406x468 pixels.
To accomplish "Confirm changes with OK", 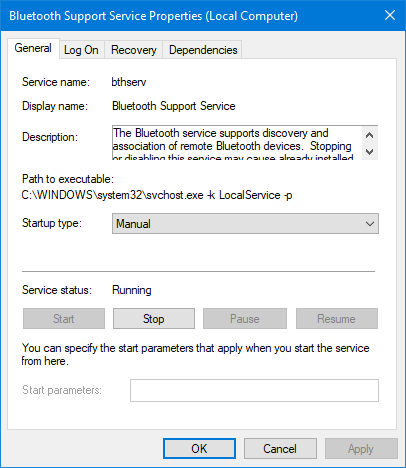I will (199, 449).
